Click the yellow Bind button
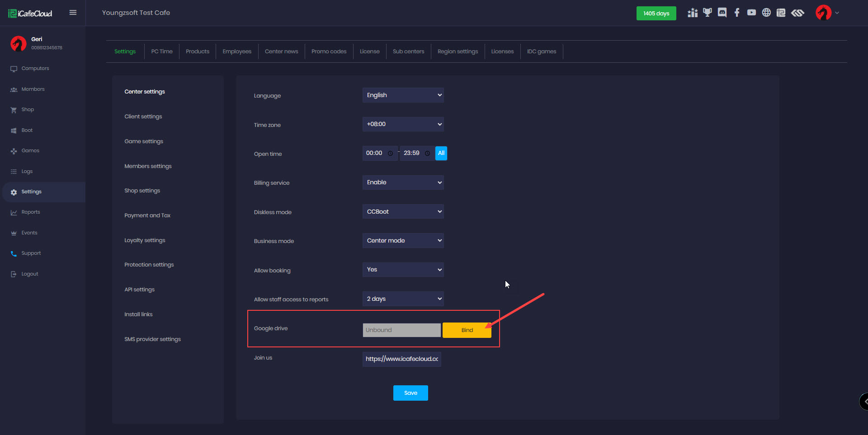Viewport: 868px width, 435px height. 467,330
